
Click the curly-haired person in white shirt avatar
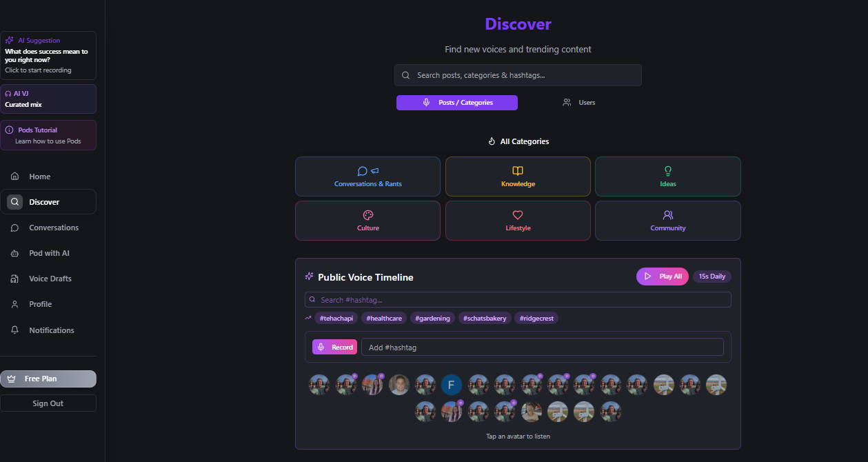click(532, 412)
